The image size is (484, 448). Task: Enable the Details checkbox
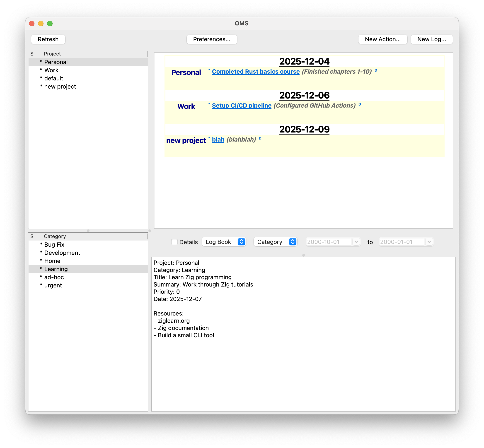coord(174,242)
